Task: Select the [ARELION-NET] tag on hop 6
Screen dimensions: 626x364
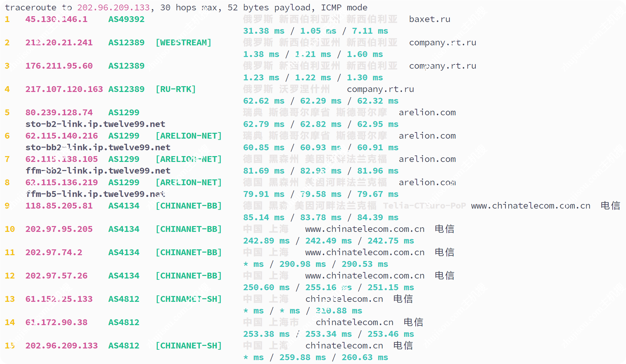Action: [x=189, y=136]
